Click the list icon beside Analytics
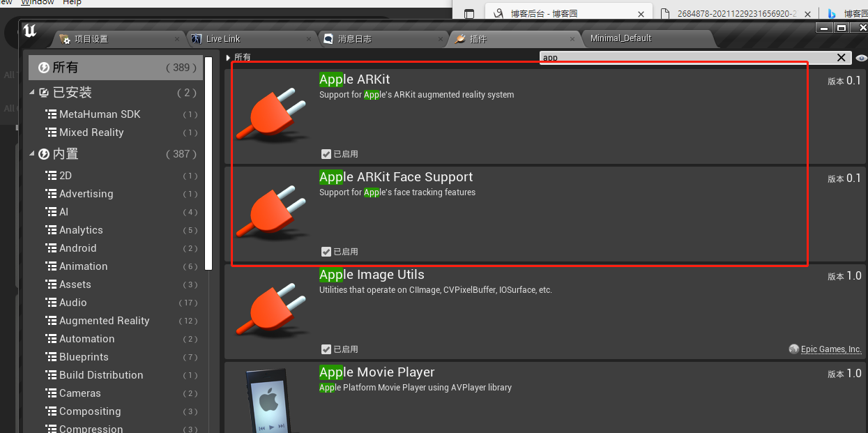Screen dimensions: 868x433 [51, 230]
